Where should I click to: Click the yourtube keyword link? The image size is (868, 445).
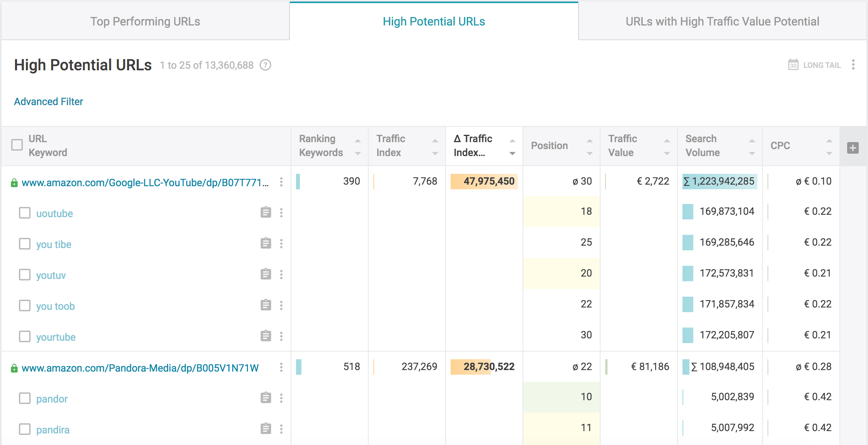(56, 337)
